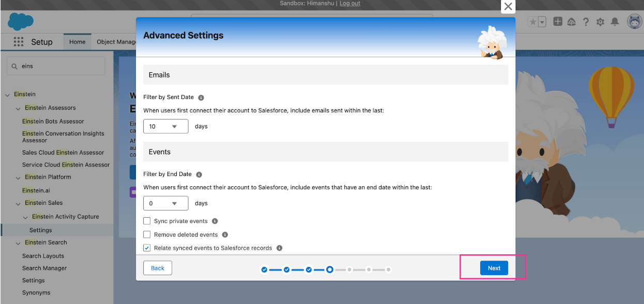Select Service Cloud Einstein Assessor
Viewport: 644px width, 304px height.
tap(66, 165)
